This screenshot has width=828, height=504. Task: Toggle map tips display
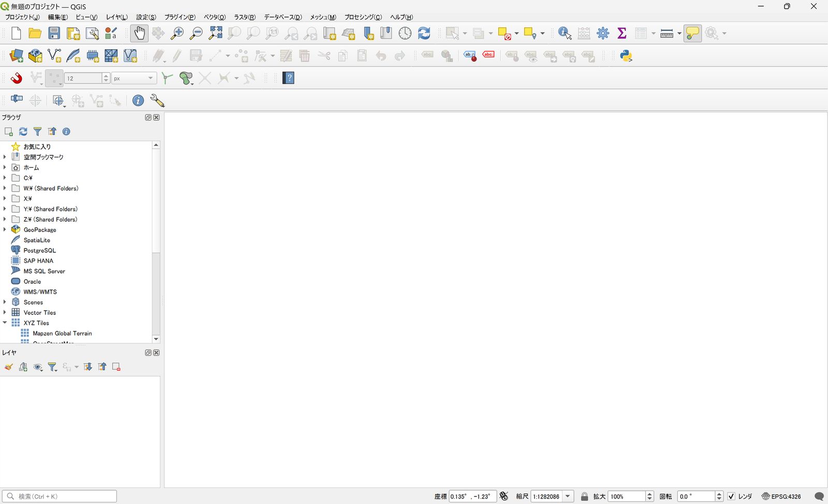pyautogui.click(x=692, y=34)
